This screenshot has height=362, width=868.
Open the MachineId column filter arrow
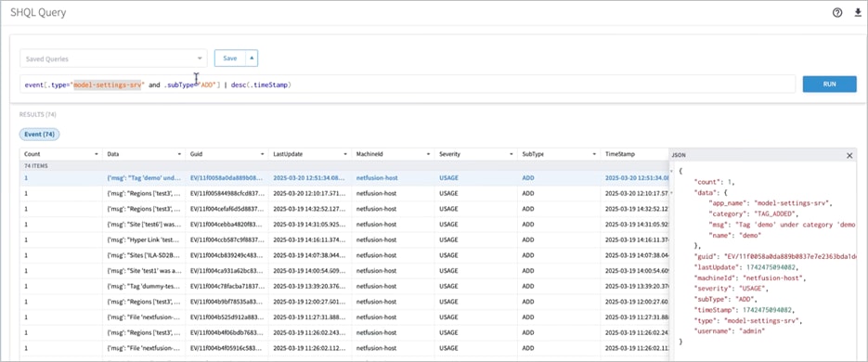point(429,154)
